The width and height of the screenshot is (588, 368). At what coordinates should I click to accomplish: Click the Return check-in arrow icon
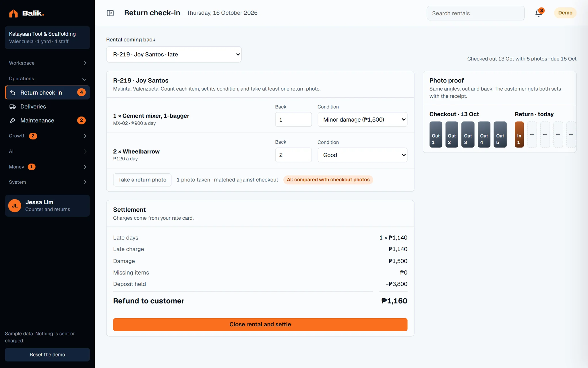(x=13, y=93)
